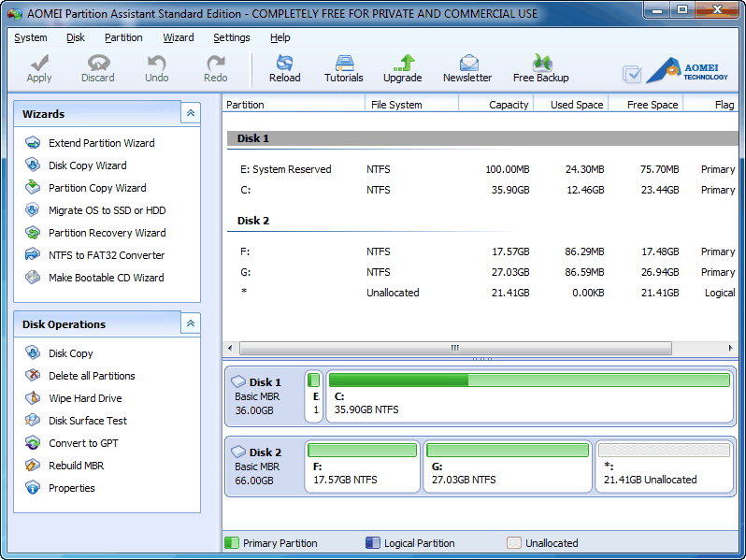Open the Newsletter envelope icon
This screenshot has width=746, height=560.
click(x=468, y=62)
